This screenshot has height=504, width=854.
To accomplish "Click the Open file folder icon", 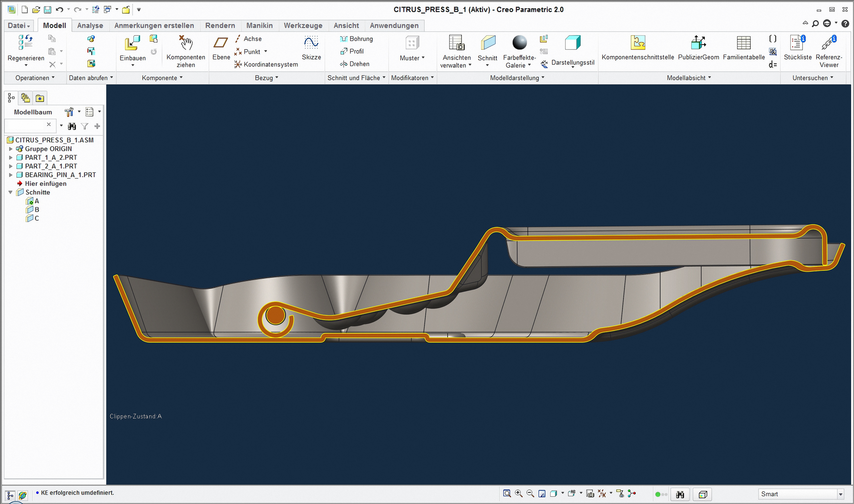I will click(x=36, y=9).
